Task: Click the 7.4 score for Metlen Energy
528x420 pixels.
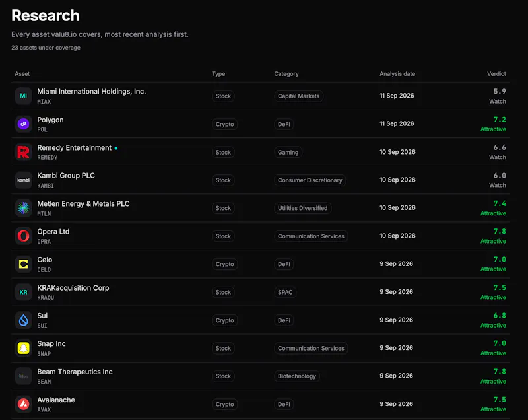Action: click(500, 204)
